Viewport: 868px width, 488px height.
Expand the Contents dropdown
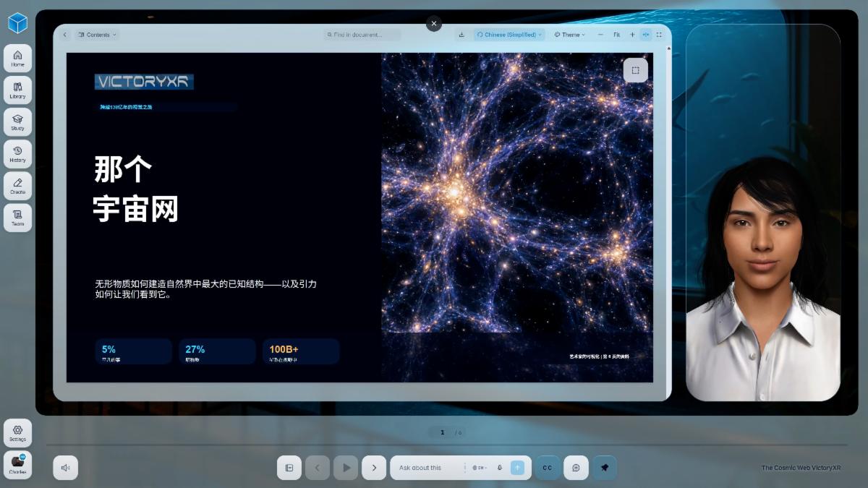click(x=97, y=35)
